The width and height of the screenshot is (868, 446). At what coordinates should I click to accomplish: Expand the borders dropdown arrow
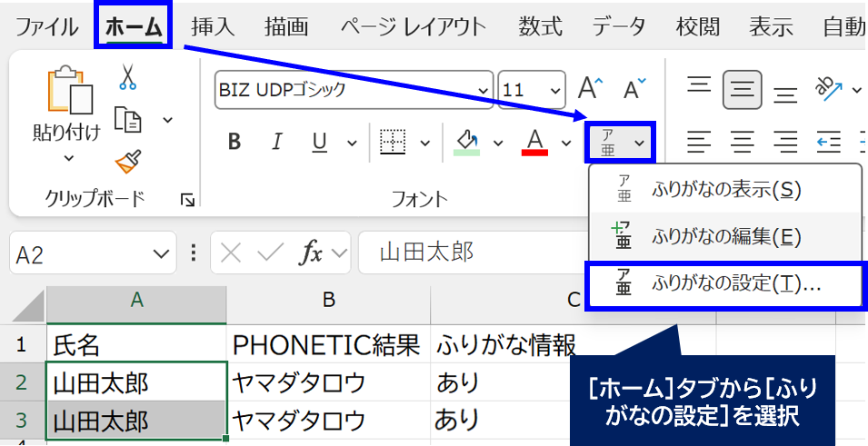point(425,144)
